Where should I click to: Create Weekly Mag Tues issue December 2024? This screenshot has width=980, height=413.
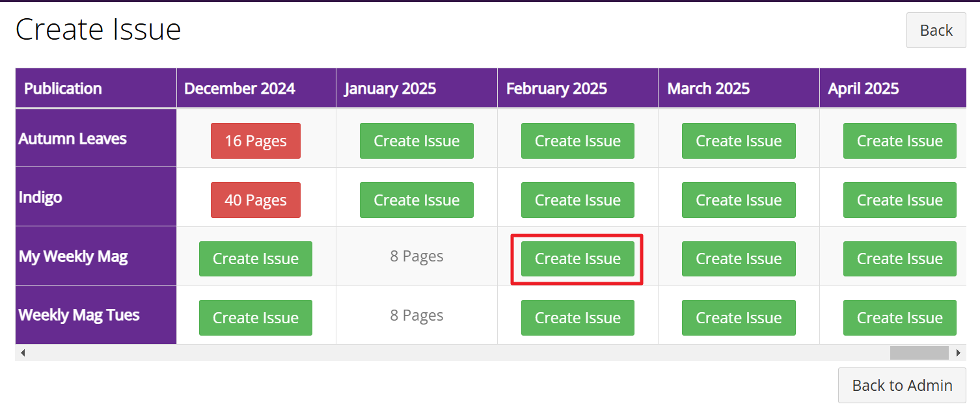pyautogui.click(x=256, y=317)
